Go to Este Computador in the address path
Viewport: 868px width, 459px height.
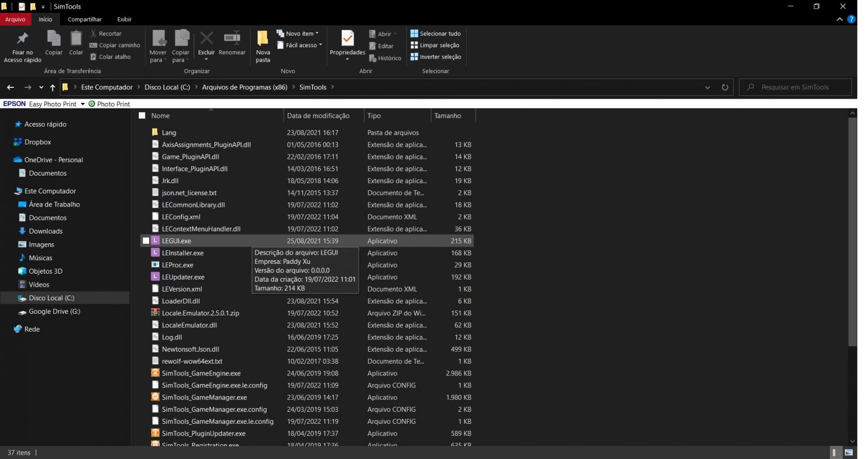(107, 87)
